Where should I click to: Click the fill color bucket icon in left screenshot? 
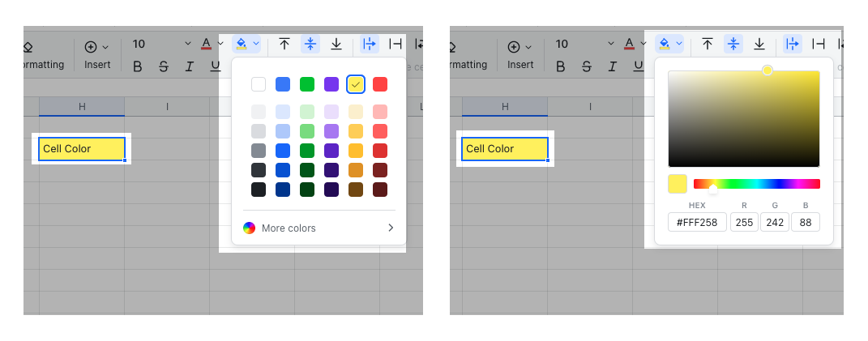[242, 44]
